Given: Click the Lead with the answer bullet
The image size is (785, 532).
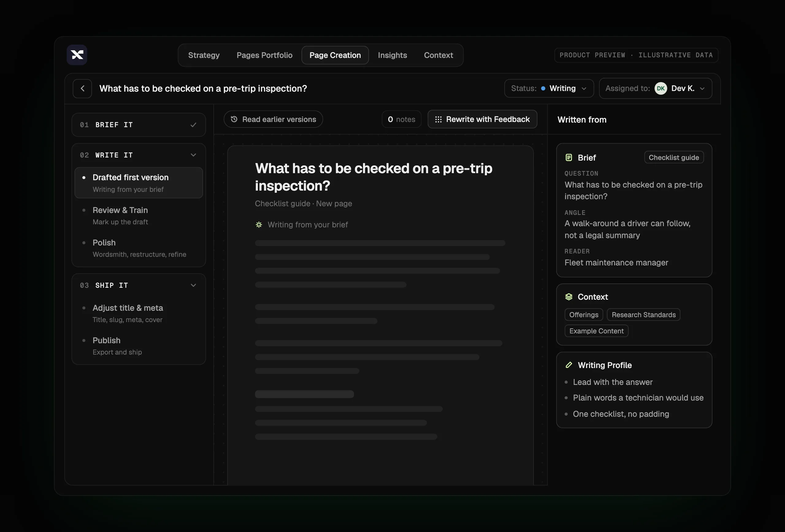Looking at the screenshot, I should pyautogui.click(x=613, y=382).
